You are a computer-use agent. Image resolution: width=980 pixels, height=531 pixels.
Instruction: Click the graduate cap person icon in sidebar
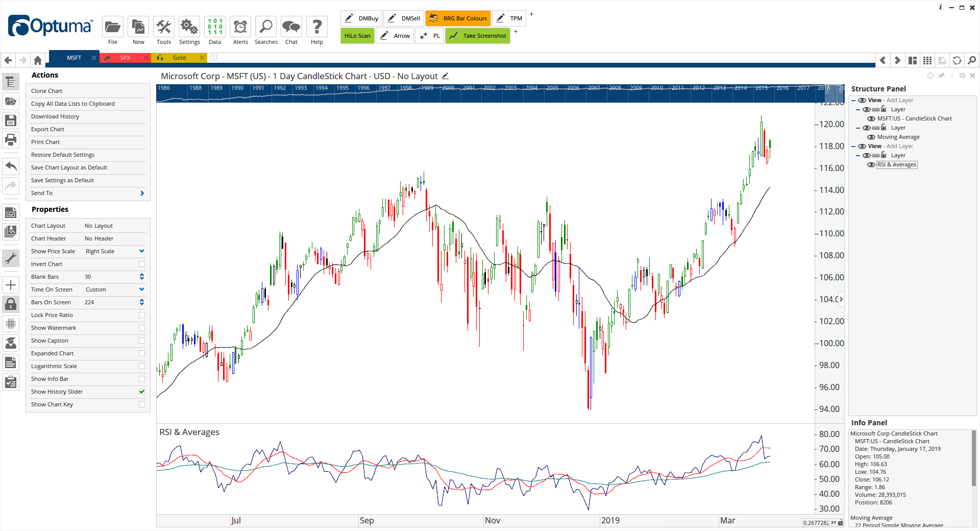click(11, 343)
